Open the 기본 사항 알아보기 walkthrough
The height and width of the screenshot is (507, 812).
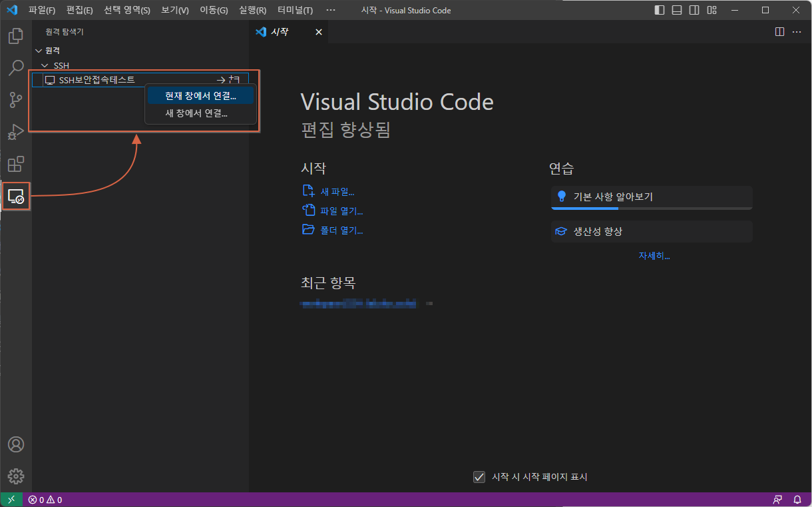click(x=652, y=197)
